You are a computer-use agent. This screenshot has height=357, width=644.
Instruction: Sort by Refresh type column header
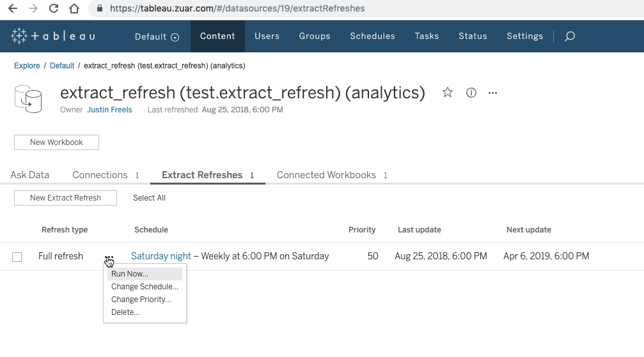65,230
